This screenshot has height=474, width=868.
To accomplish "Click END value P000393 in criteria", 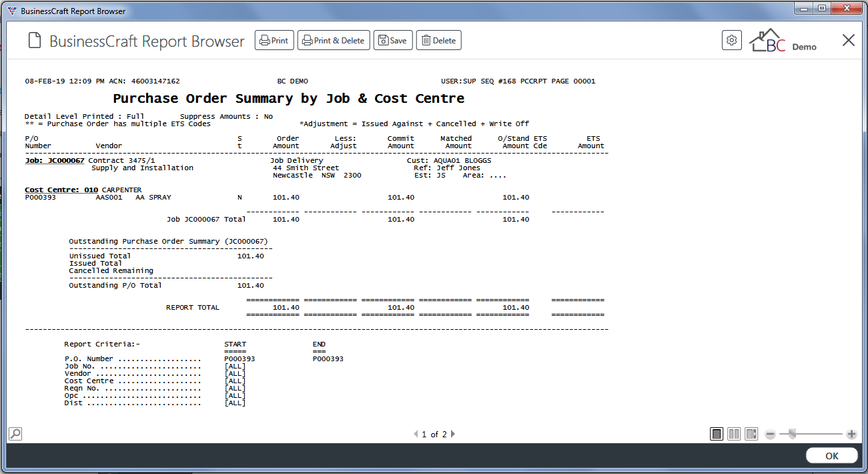I will point(328,359).
